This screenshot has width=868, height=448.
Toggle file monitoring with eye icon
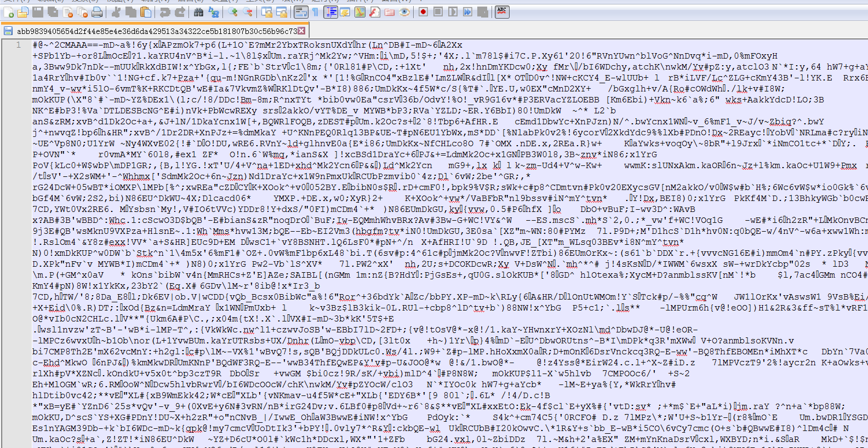pyautogui.click(x=404, y=12)
